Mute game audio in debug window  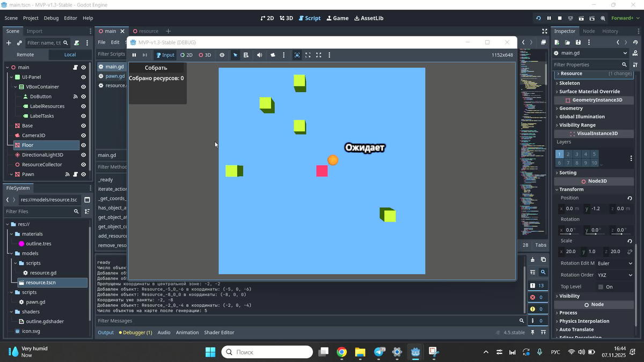pos(260,55)
